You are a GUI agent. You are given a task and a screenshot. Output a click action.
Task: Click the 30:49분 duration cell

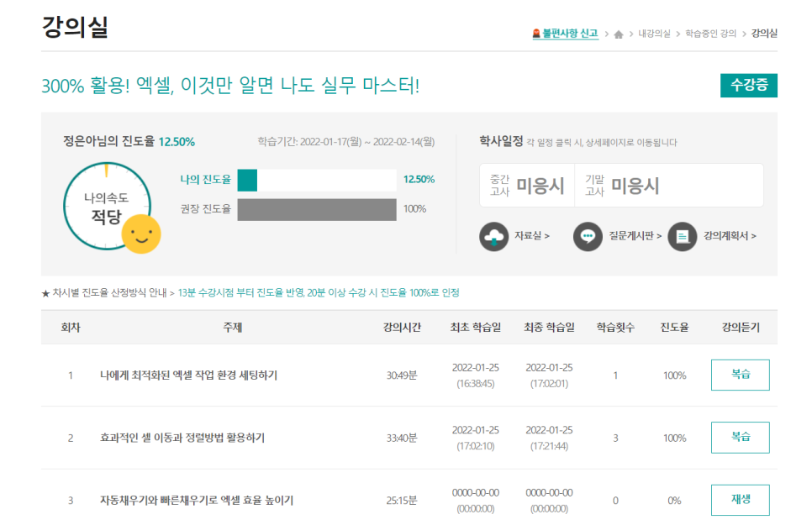(x=401, y=375)
